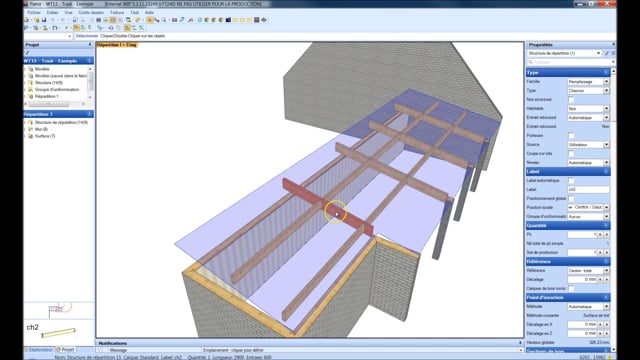Click the Modèle folder icon in project tree
Image resolution: width=640 pixels, height=360 pixels.
(x=31, y=69)
